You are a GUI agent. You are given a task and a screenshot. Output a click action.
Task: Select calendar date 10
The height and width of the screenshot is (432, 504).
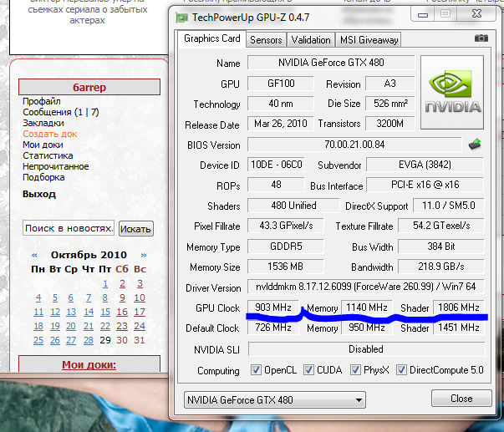click(x=140, y=297)
